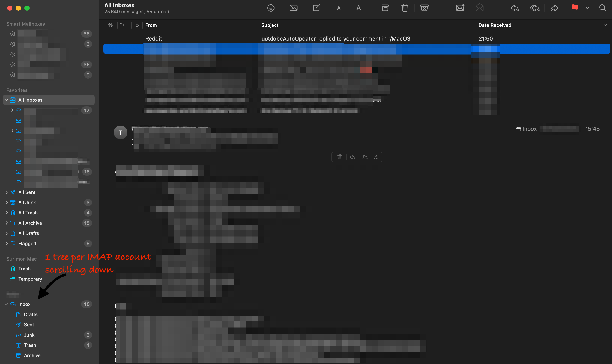Collapse the All Inboxes tree
This screenshot has width=612, height=364.
point(6,100)
